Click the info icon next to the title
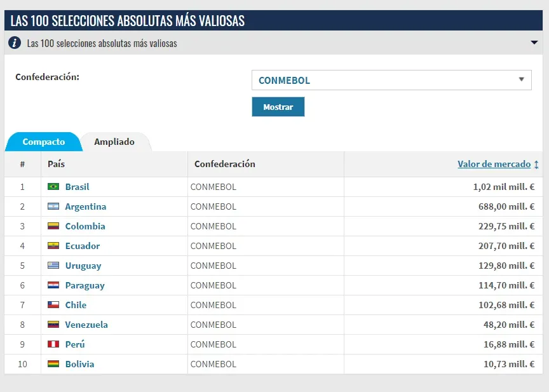Image resolution: width=549 pixels, height=392 pixels. click(15, 43)
